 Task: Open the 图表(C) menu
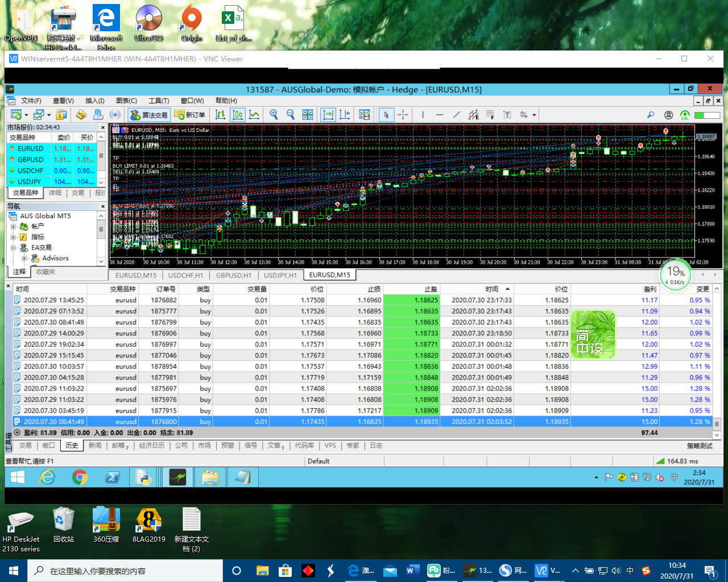coord(126,101)
